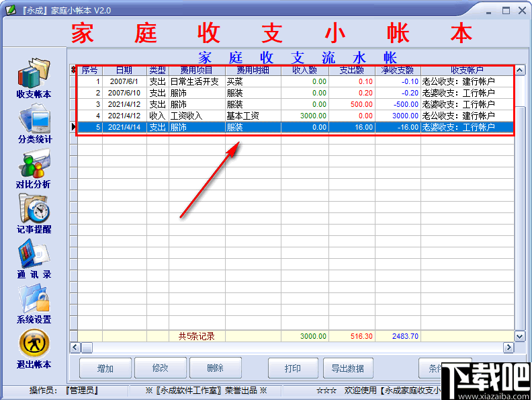This screenshot has height=400, width=532.
Task: Click the row indicator of selected row 5
Action: (x=74, y=127)
